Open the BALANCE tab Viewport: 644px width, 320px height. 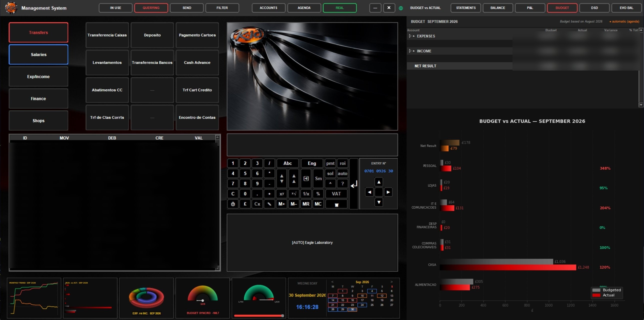[x=497, y=8]
